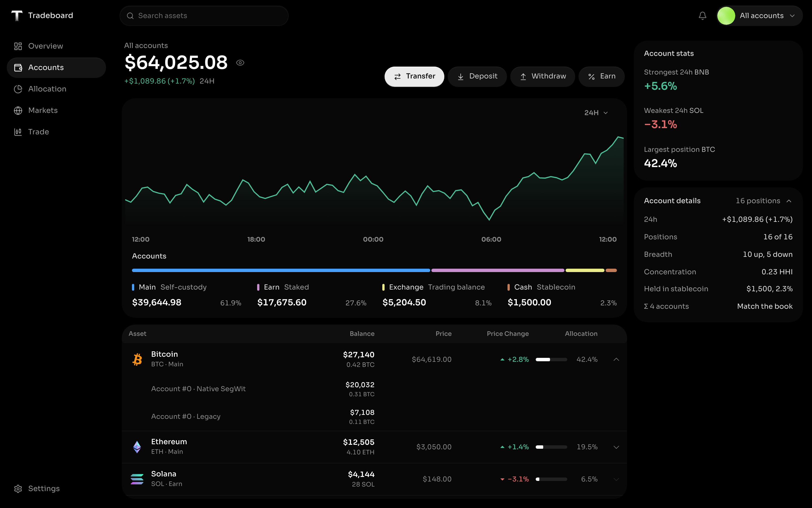Image resolution: width=812 pixels, height=508 pixels.
Task: Click the Asset column header
Action: (x=138, y=334)
